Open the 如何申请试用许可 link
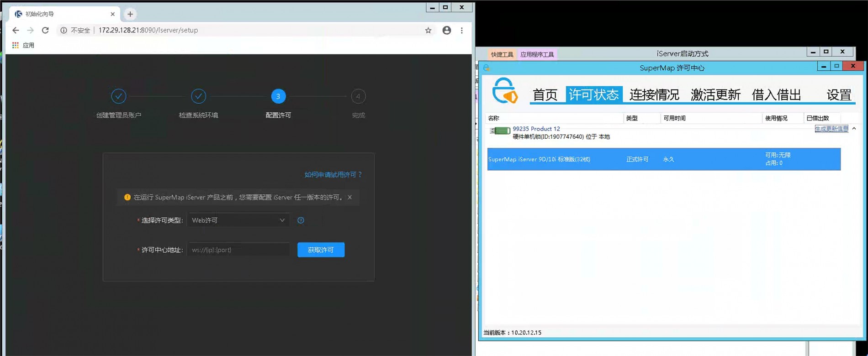Viewport: 868px width, 356px height. click(333, 174)
